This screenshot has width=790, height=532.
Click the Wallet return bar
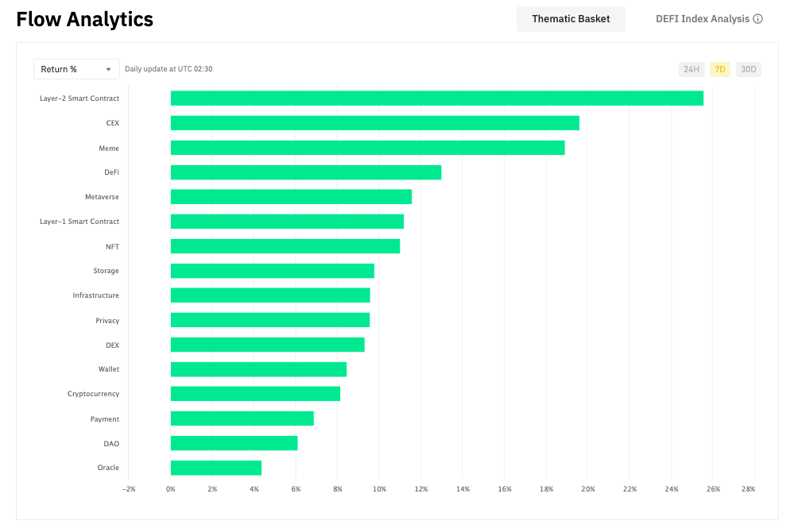click(258, 369)
